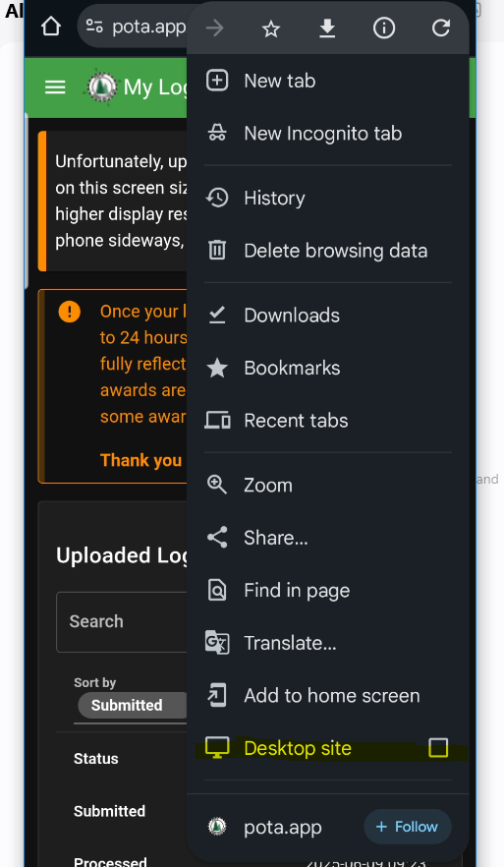Open the hamburger menu on the green header
This screenshot has width=504, height=867.
point(55,87)
